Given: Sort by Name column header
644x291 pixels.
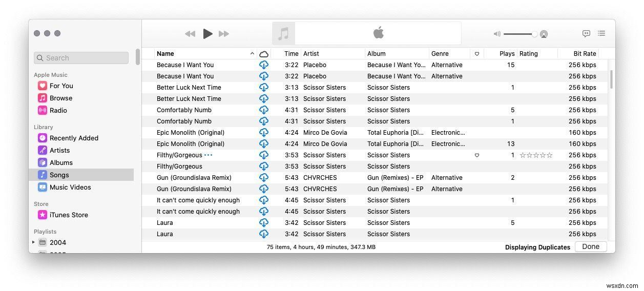Looking at the screenshot, I should pyautogui.click(x=205, y=53).
